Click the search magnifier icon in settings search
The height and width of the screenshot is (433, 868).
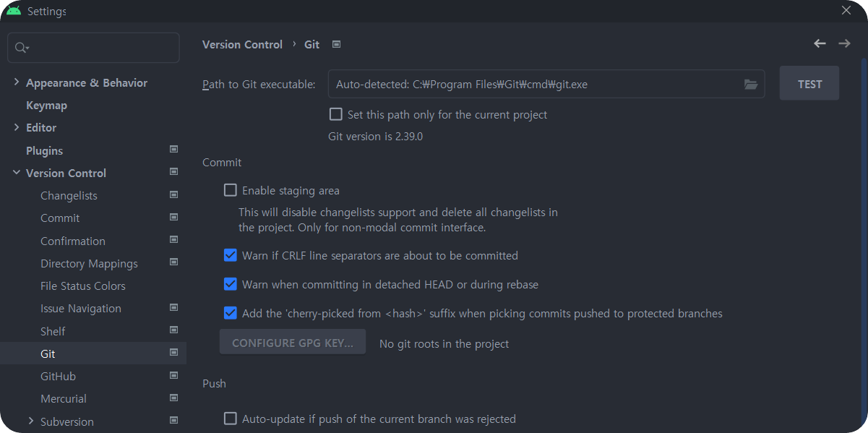pos(21,48)
